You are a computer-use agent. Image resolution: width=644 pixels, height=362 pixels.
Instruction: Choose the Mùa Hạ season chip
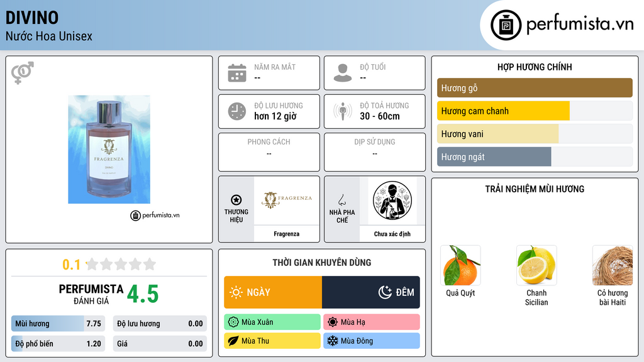coord(372,322)
